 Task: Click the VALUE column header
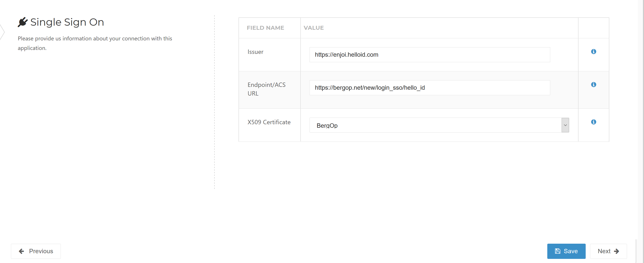tap(314, 28)
